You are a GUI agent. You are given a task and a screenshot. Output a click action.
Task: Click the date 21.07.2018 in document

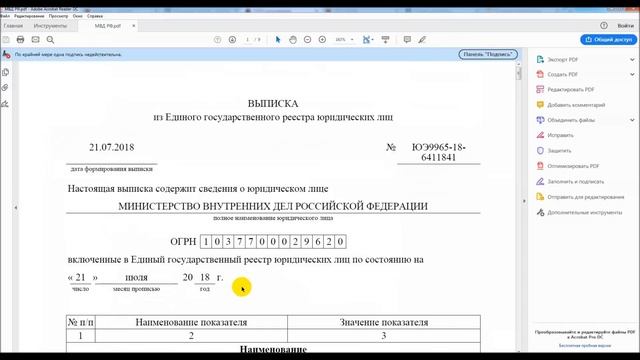point(111,147)
